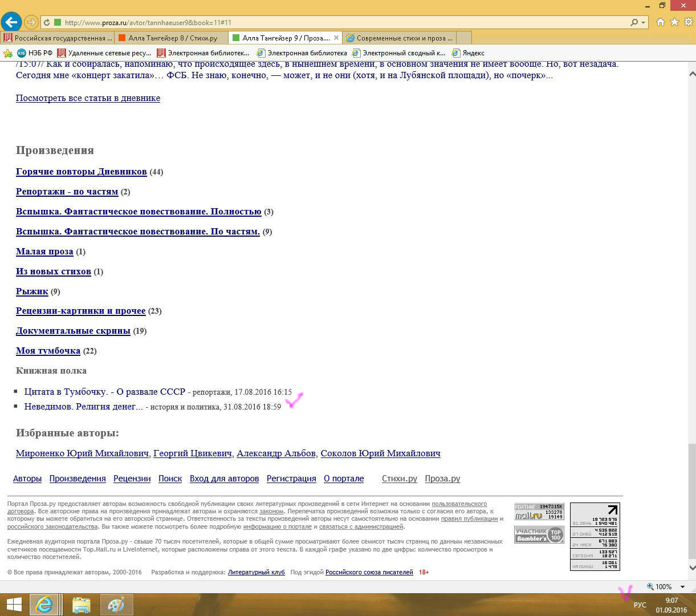The height and width of the screenshot is (616, 696).
Task: Open a new blank tab
Action: [464, 38]
